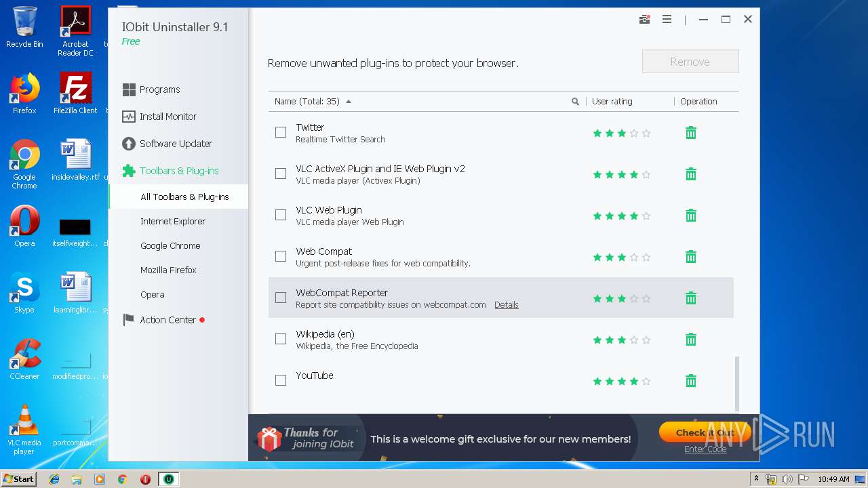Open Internet Explorer from the taskbar
Screen dimensions: 868x488
pyautogui.click(x=54, y=479)
